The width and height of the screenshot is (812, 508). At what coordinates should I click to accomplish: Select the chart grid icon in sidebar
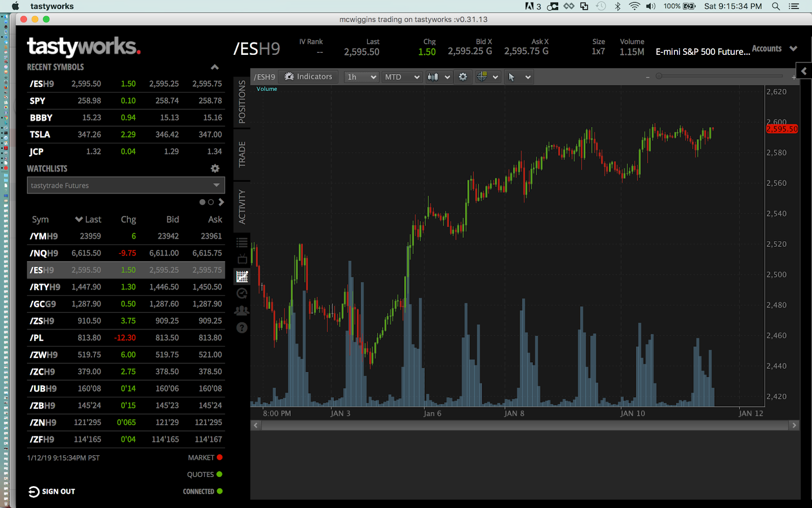(242, 276)
